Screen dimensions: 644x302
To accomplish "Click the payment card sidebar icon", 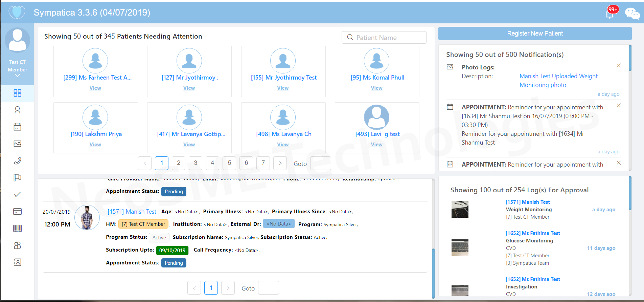I will pos(17,211).
